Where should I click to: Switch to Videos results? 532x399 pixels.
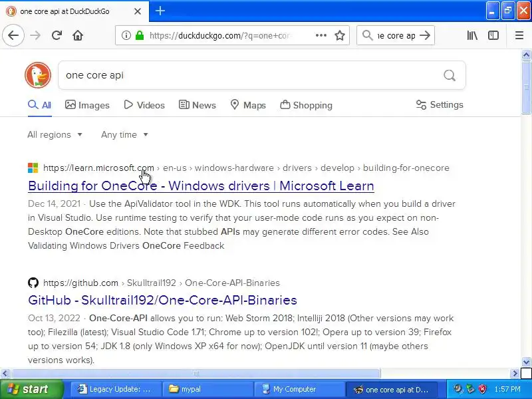[x=144, y=105]
